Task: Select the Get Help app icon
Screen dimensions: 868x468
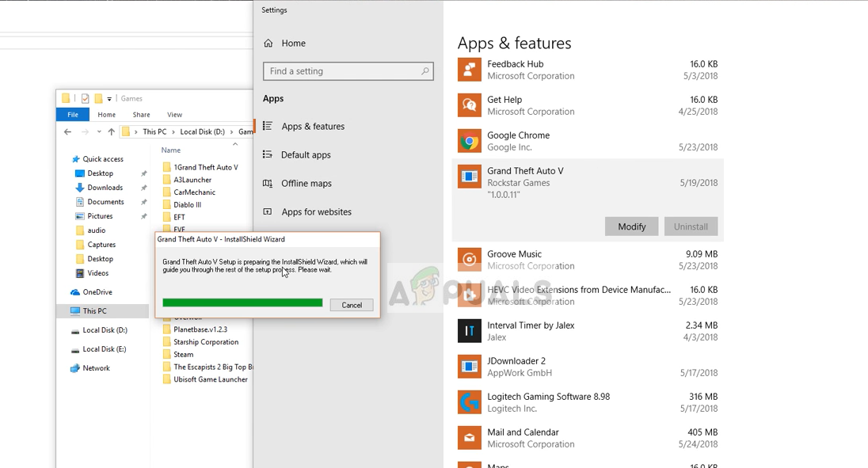Action: click(x=470, y=105)
